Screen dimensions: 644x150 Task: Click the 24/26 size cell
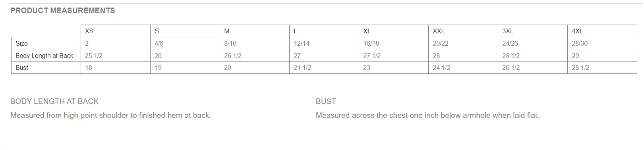tap(532, 43)
